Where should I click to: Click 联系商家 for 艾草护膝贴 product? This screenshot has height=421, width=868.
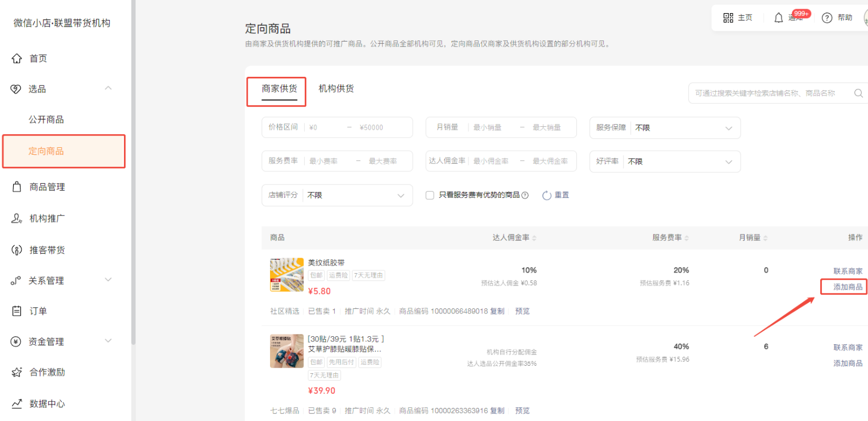tap(848, 347)
